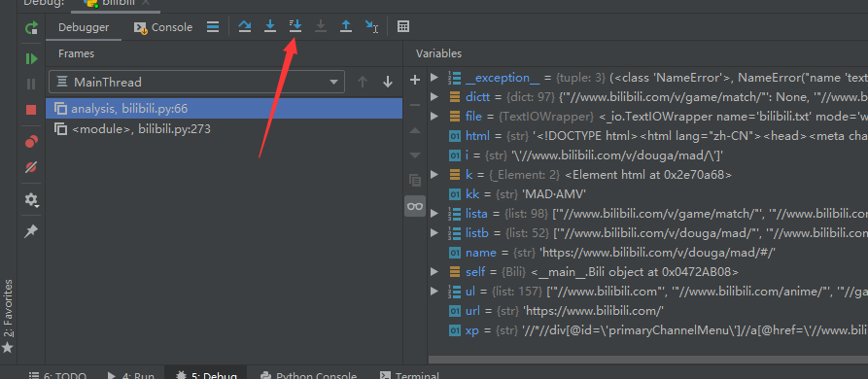
Task: Open the 2: Favorites side tab
Action: point(8,317)
